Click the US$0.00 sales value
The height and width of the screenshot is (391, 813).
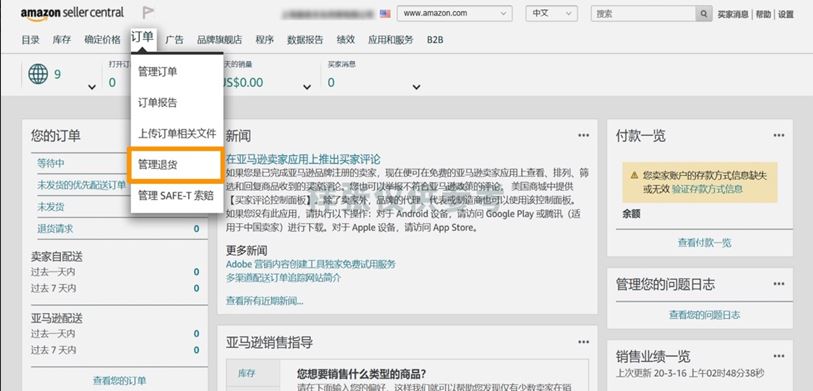pyautogui.click(x=243, y=82)
